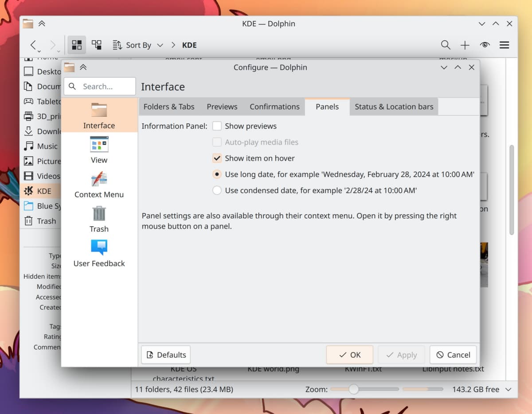The width and height of the screenshot is (532, 414).
Task: Switch to the tree-style view mode icon
Action: coord(97,45)
